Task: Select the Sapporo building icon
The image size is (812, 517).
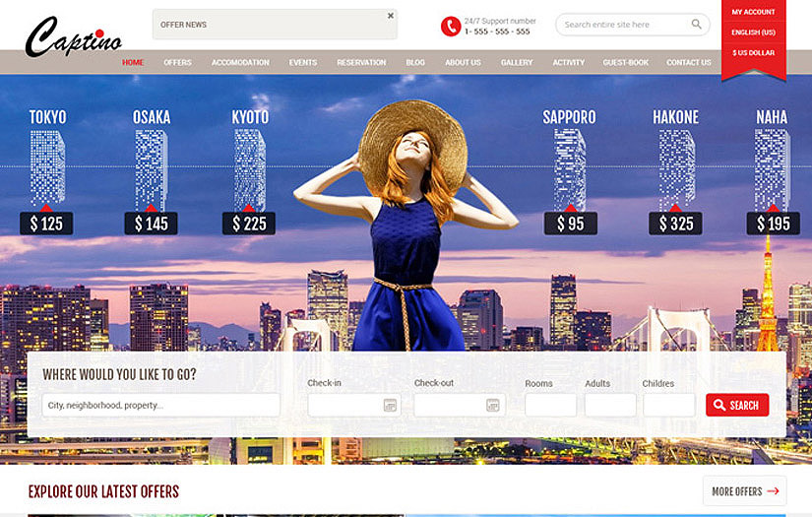Action: tap(569, 167)
